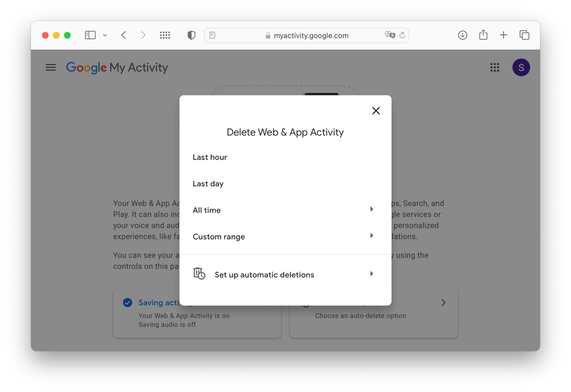Viewport: 571px width, 392px height.
Task: Expand the Custom range arrow
Action: click(x=371, y=236)
